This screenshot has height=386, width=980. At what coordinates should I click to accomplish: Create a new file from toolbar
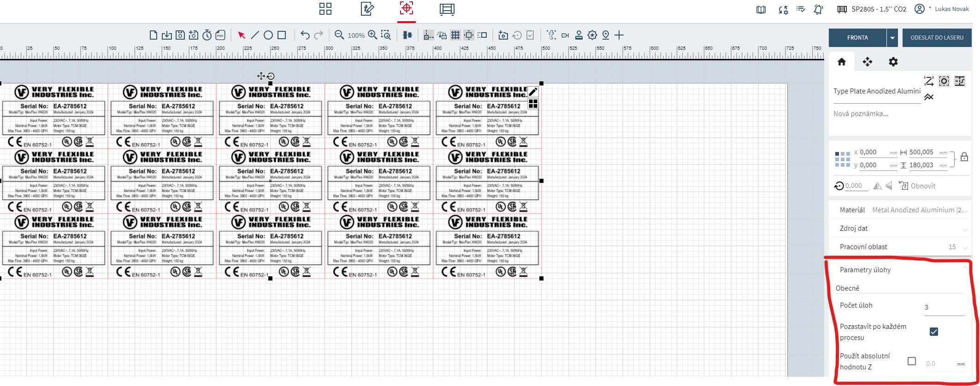click(153, 35)
